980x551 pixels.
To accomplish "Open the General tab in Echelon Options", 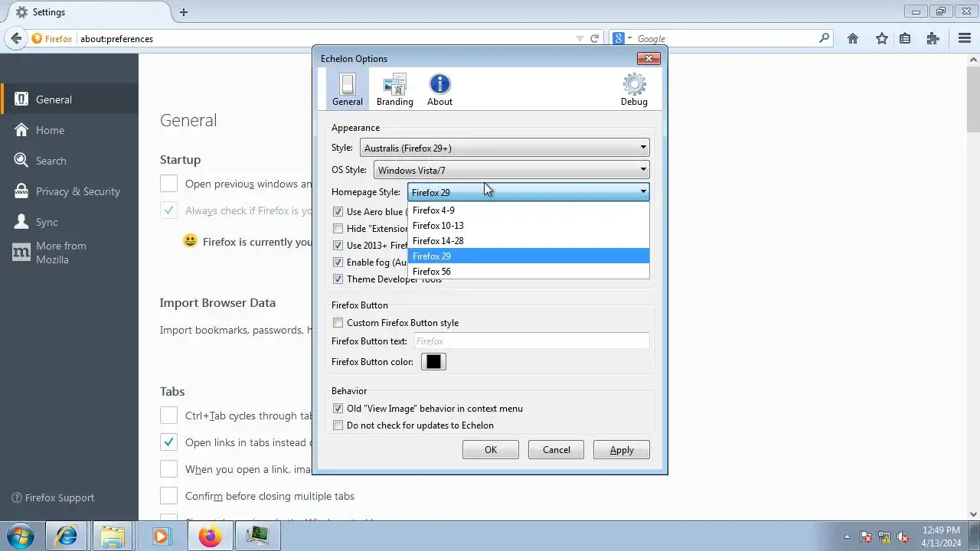I will tap(347, 90).
